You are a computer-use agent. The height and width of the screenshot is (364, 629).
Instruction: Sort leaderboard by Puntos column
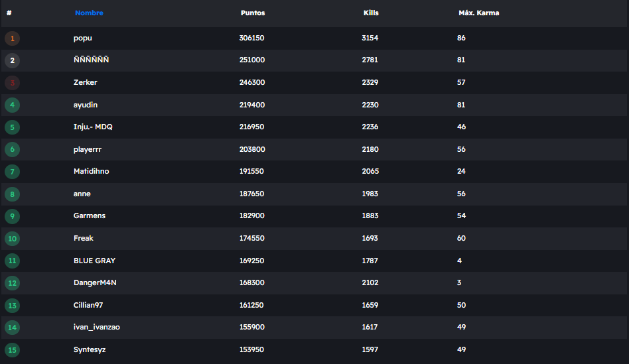click(253, 13)
